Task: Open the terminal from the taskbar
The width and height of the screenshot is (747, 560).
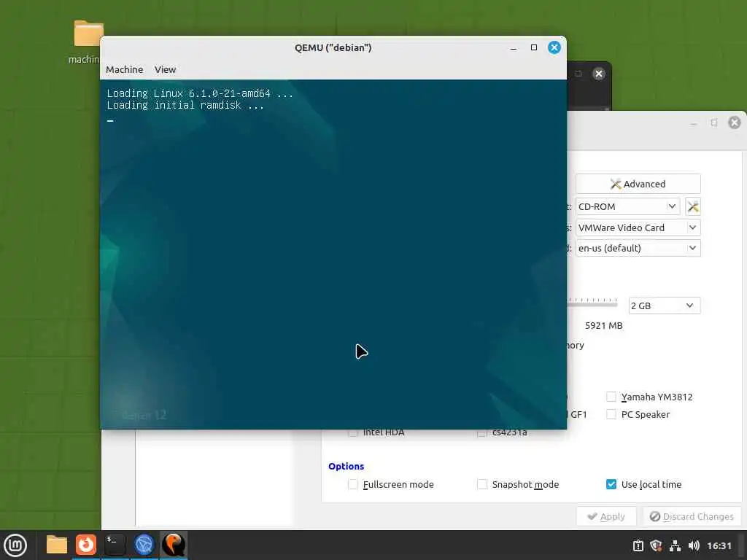Action: (115, 545)
